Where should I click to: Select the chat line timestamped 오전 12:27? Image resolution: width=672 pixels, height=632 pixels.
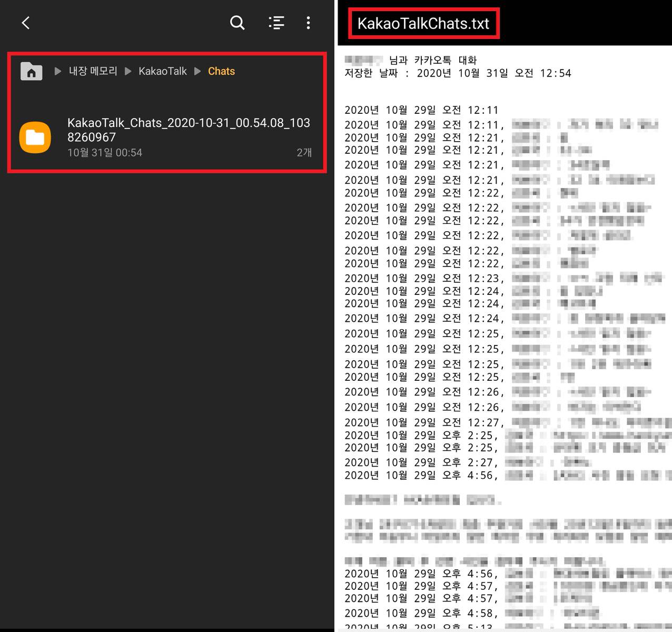(508, 422)
